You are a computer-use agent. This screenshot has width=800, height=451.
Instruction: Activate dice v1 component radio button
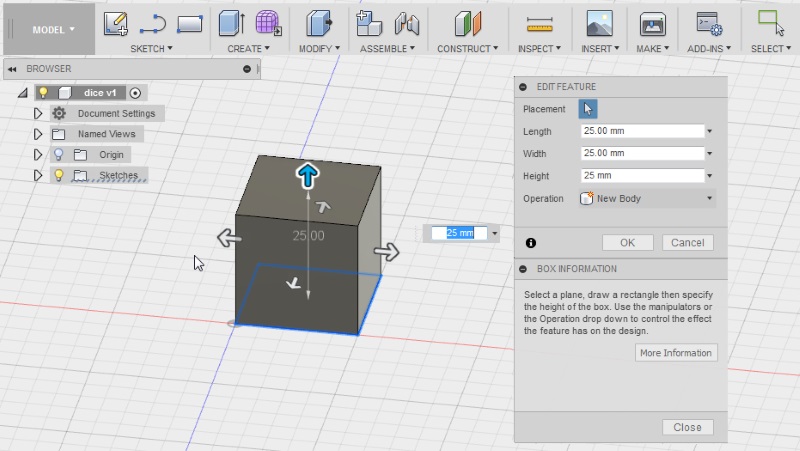[135, 93]
